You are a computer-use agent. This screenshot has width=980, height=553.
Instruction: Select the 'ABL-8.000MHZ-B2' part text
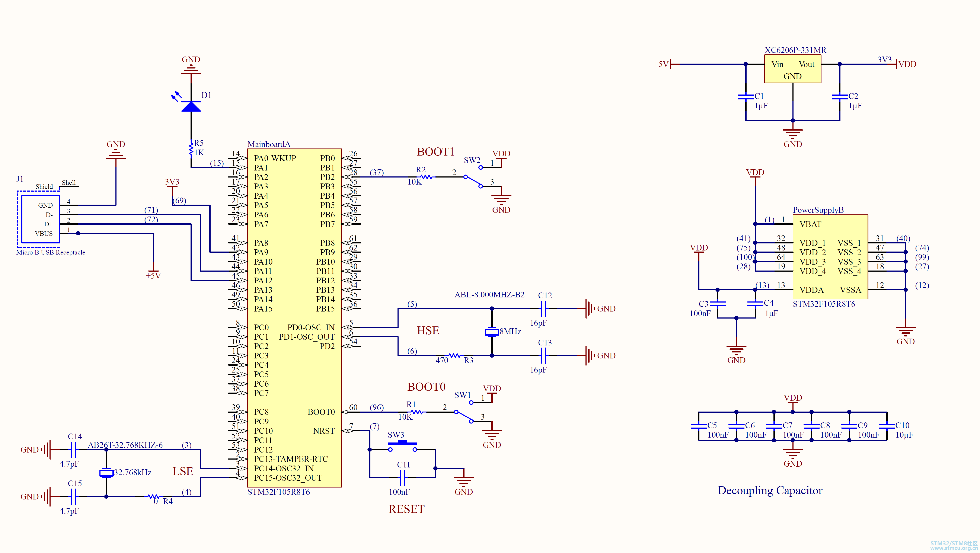click(x=489, y=294)
